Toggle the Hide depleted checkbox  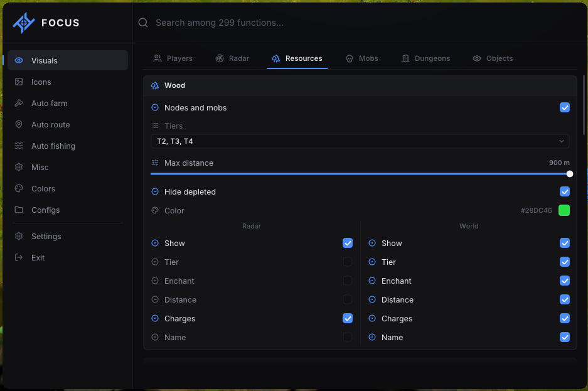564,191
